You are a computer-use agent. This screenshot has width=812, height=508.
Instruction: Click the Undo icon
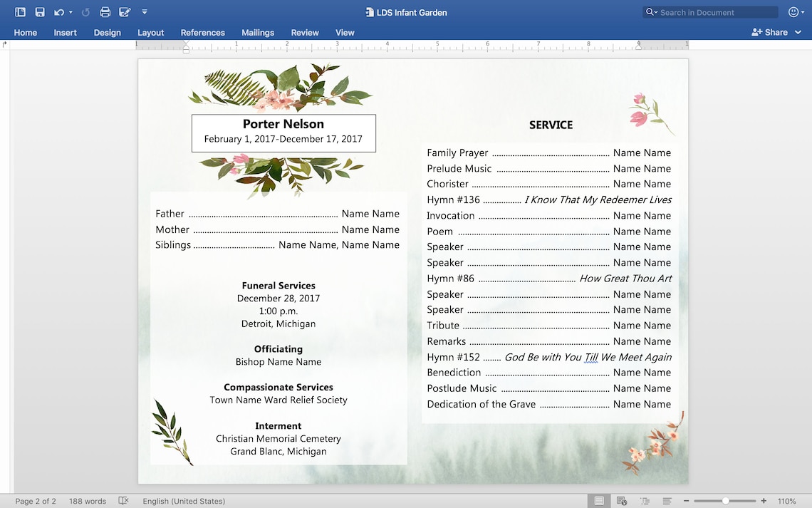pos(58,11)
